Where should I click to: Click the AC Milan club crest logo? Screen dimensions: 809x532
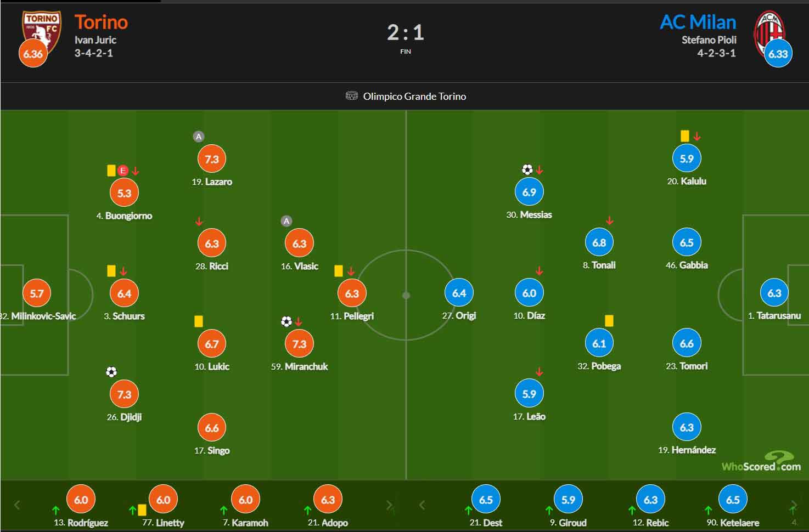[769, 32]
